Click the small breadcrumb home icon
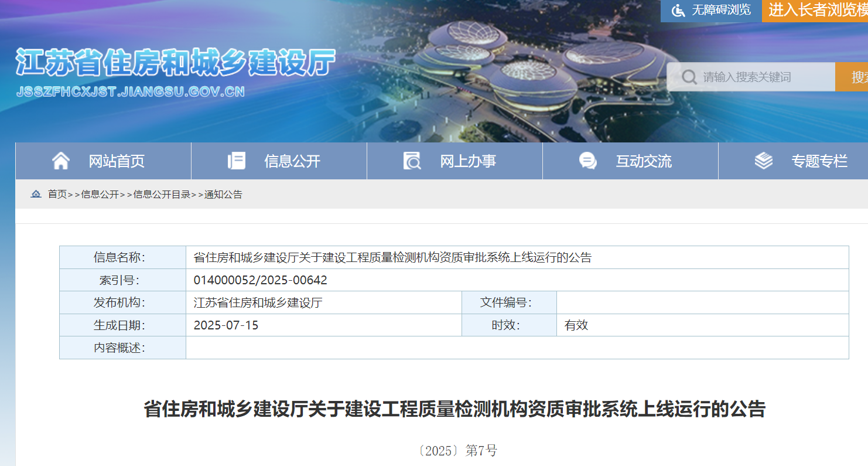Screen dimensions: 868x466 coord(36,194)
